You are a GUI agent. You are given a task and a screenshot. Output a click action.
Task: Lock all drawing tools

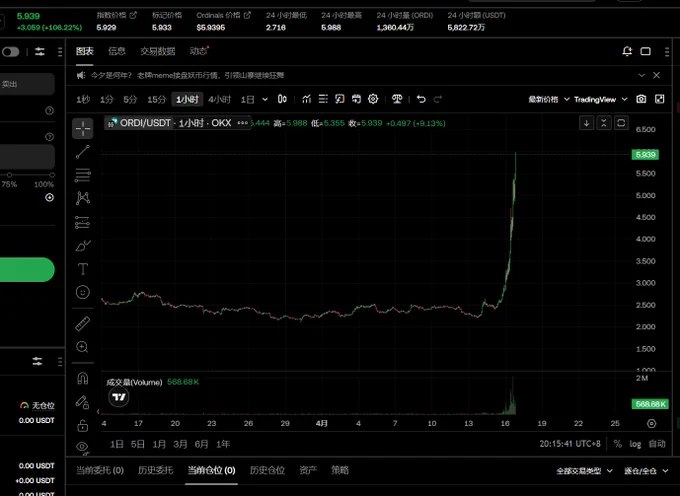(82, 426)
